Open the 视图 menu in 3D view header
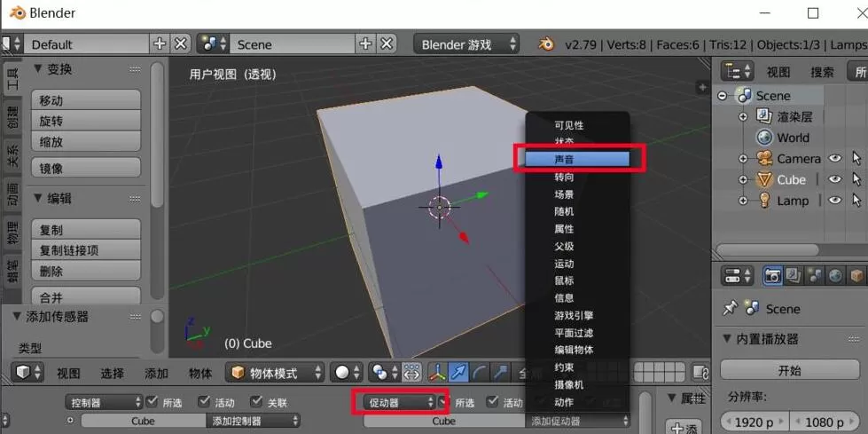868x434 pixels. pyautogui.click(x=68, y=373)
